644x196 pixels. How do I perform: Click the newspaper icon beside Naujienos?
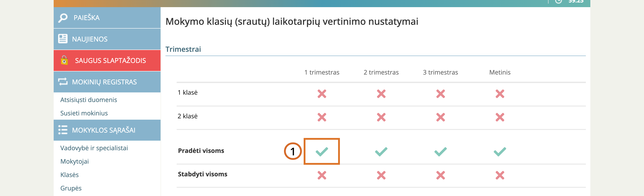click(x=63, y=39)
